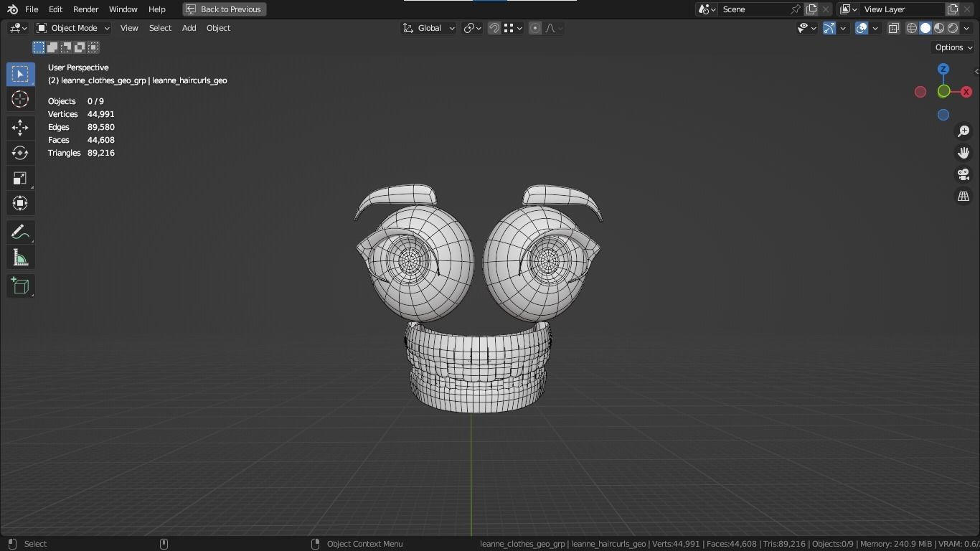Switch to Material Preview shading
The image size is (980, 551).
pos(939,28)
